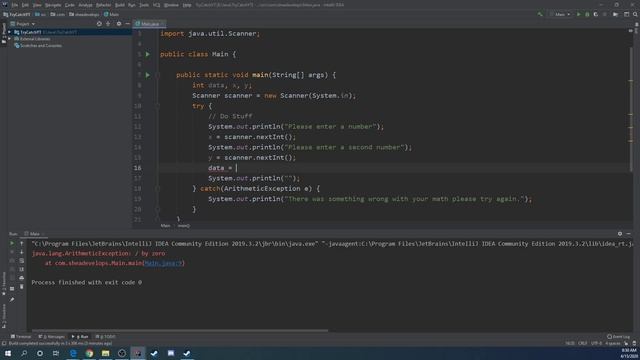Image resolution: width=640 pixels, height=360 pixels.
Task: Open the TODO tool window tab
Action: 105,337
